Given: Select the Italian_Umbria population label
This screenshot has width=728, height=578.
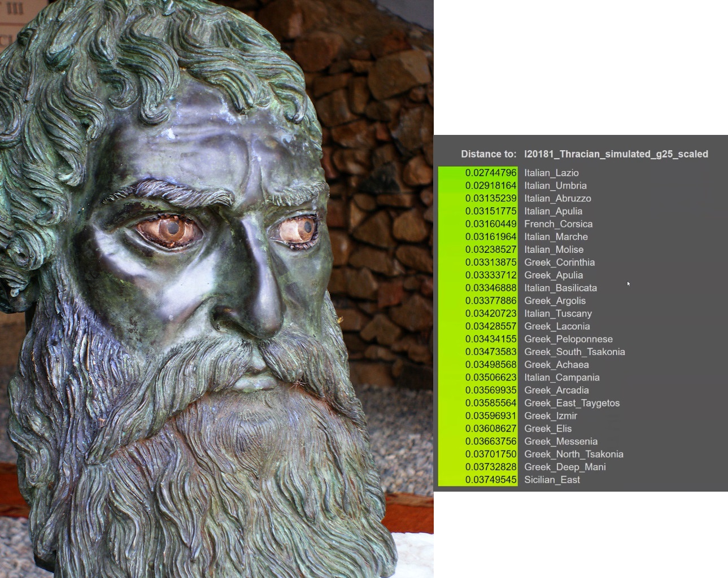Looking at the screenshot, I should (555, 186).
